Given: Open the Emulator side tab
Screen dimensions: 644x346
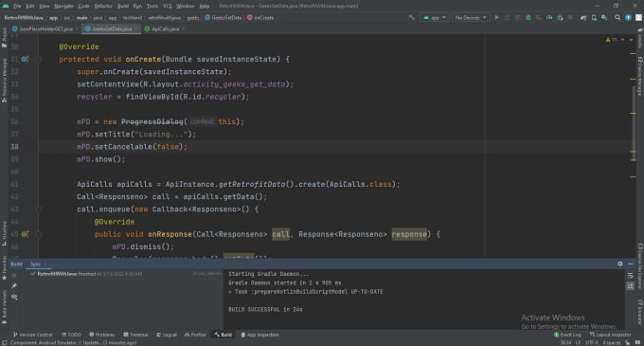Looking at the screenshot, I should point(640,312).
